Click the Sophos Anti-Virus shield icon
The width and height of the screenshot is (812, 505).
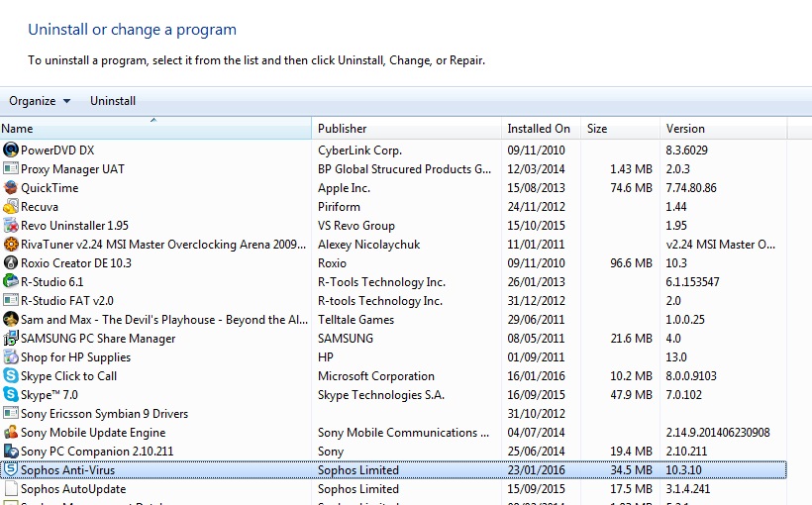tap(10, 469)
